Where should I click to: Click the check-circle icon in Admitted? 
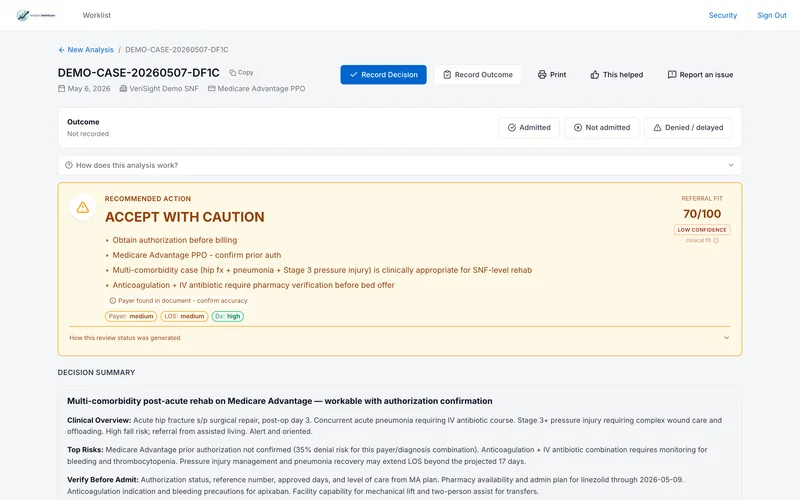coord(512,128)
